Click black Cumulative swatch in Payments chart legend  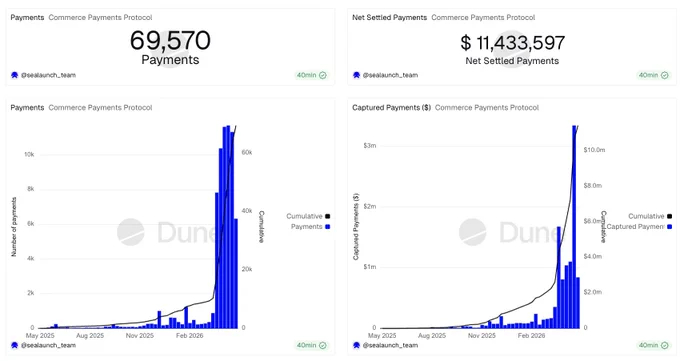point(327,216)
